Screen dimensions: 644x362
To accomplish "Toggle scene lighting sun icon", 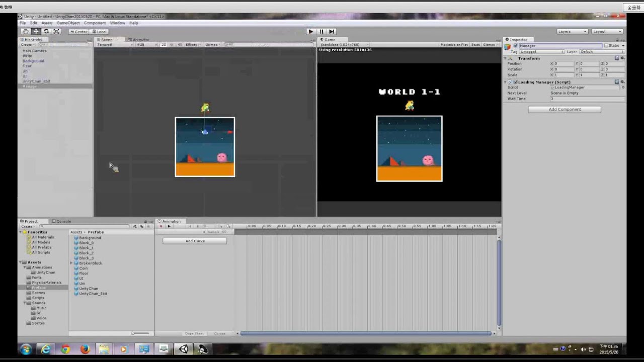I will [x=172, y=45].
